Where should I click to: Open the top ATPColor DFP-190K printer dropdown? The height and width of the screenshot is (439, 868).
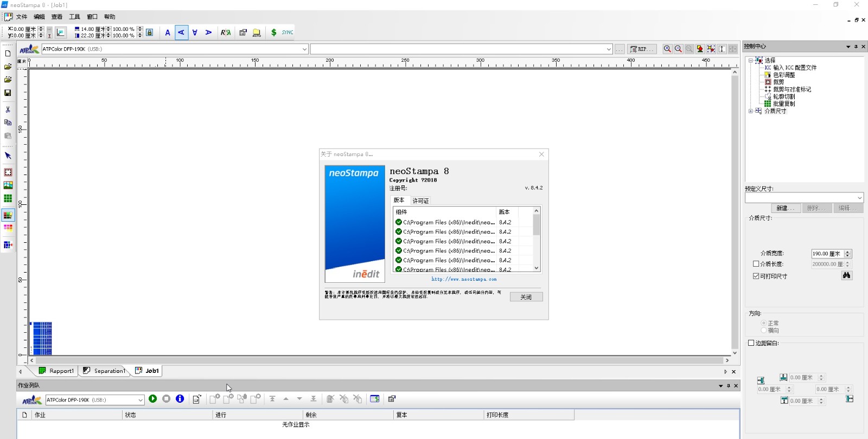point(304,49)
